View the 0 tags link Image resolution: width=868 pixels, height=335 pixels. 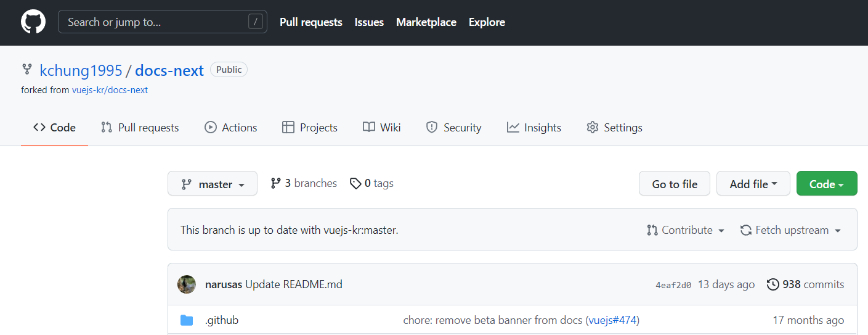click(x=371, y=183)
